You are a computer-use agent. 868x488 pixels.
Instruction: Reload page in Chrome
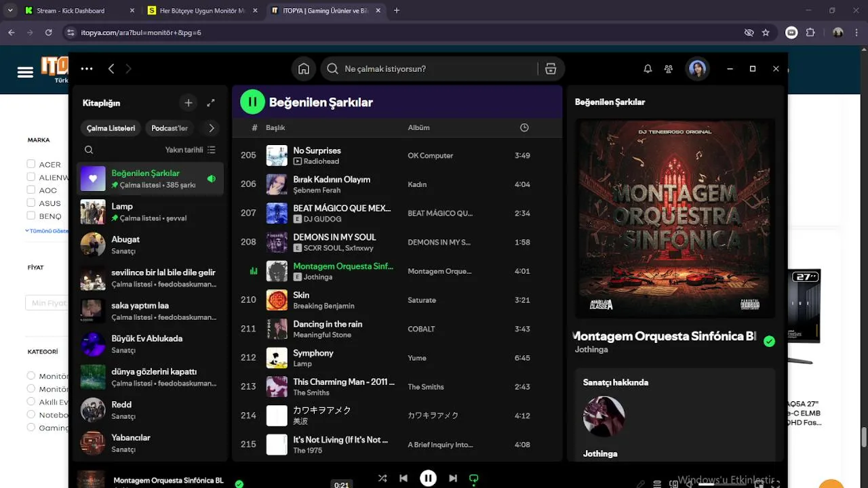[48, 32]
